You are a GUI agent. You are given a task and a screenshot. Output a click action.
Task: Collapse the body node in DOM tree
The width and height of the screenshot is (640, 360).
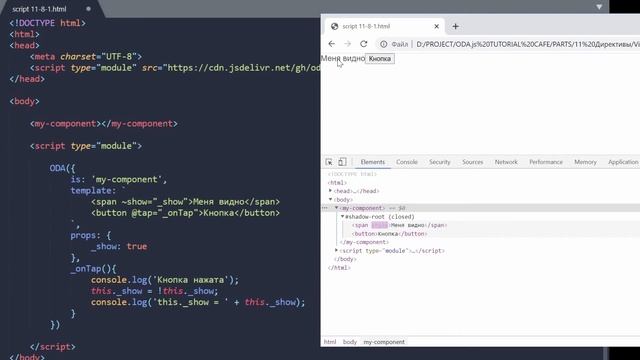(x=331, y=200)
